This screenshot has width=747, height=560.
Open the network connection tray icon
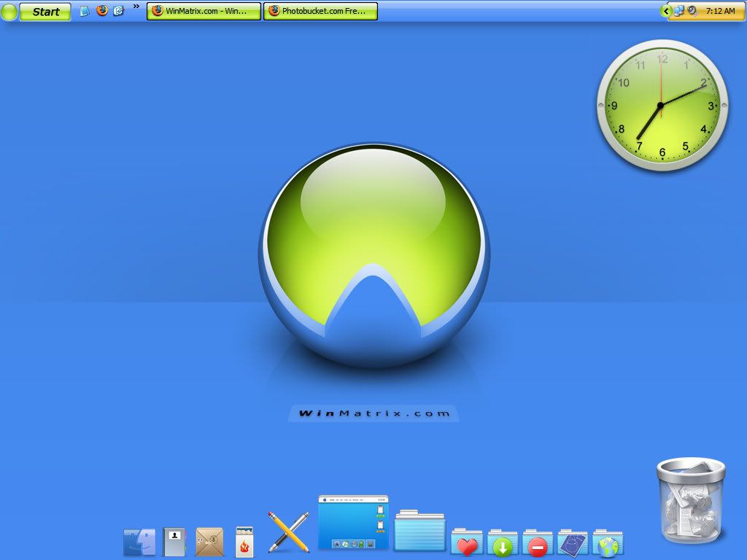tap(679, 11)
